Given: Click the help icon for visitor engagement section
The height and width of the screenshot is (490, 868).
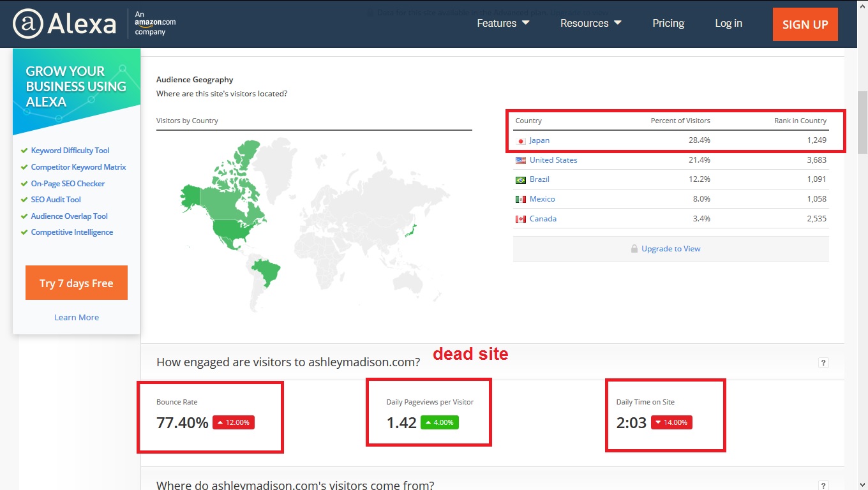Looking at the screenshot, I should (x=823, y=363).
